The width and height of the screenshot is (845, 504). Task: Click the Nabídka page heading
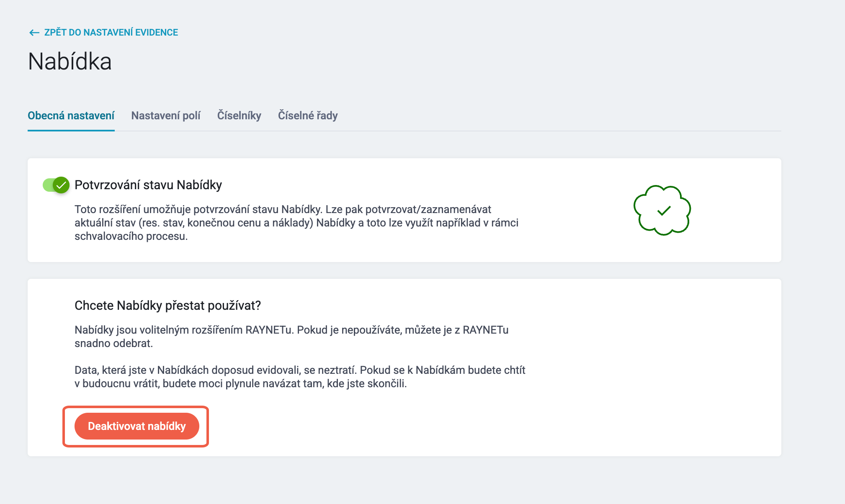pyautogui.click(x=70, y=62)
